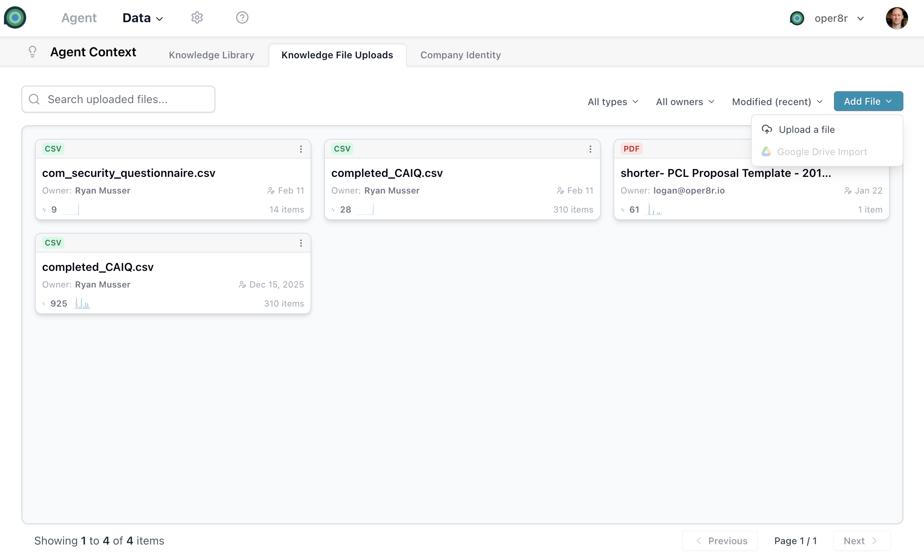The image size is (924, 560).
Task: Open the kebab menu on com_security_questionnaire.csv
Action: [x=301, y=149]
